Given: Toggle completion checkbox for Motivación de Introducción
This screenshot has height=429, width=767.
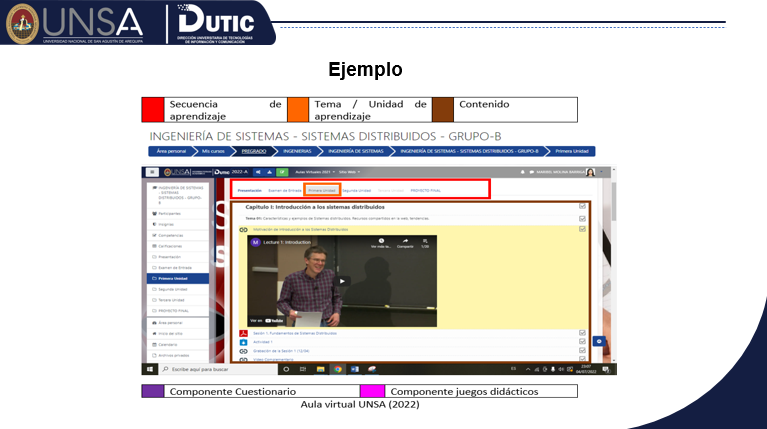Looking at the screenshot, I should [x=582, y=229].
